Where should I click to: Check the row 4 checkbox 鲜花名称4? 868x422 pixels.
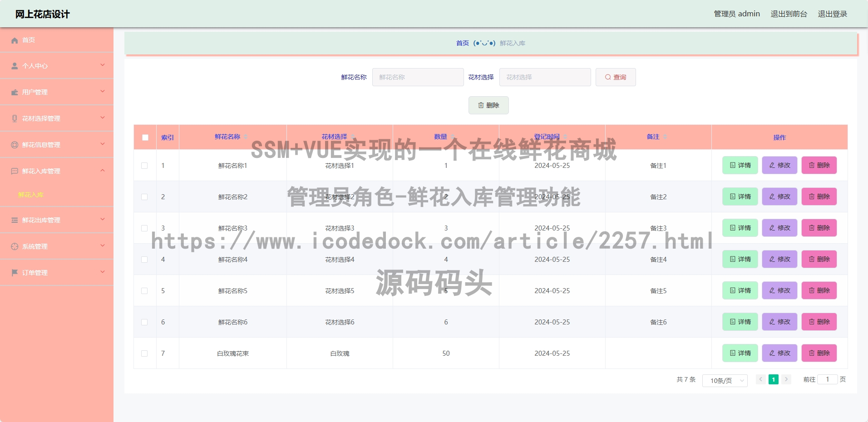tap(144, 260)
